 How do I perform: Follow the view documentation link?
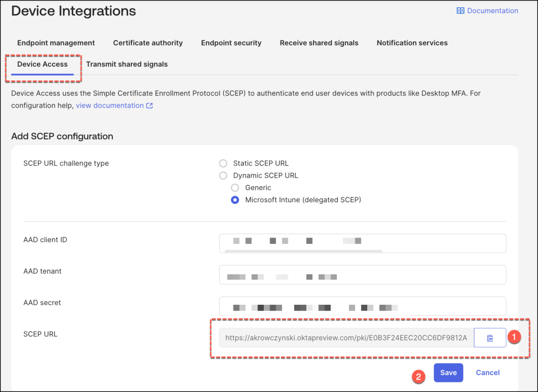tap(110, 106)
